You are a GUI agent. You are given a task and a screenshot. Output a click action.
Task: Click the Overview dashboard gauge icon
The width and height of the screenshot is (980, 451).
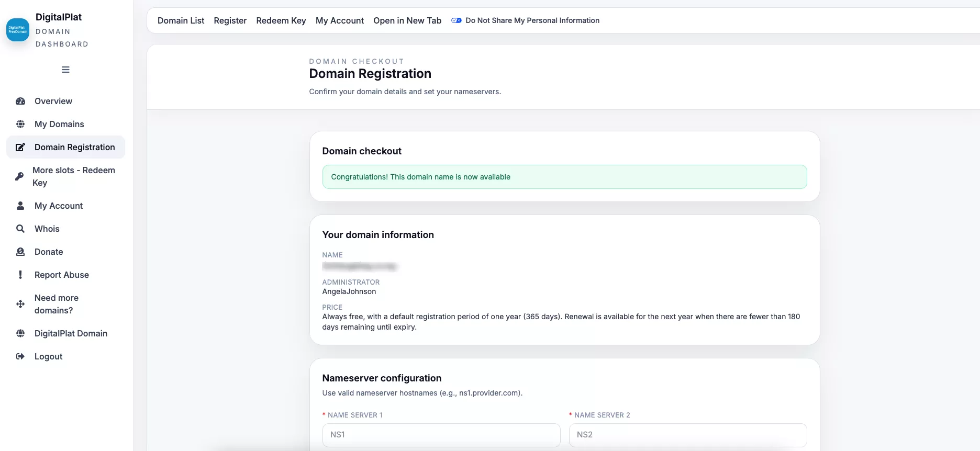pos(20,101)
